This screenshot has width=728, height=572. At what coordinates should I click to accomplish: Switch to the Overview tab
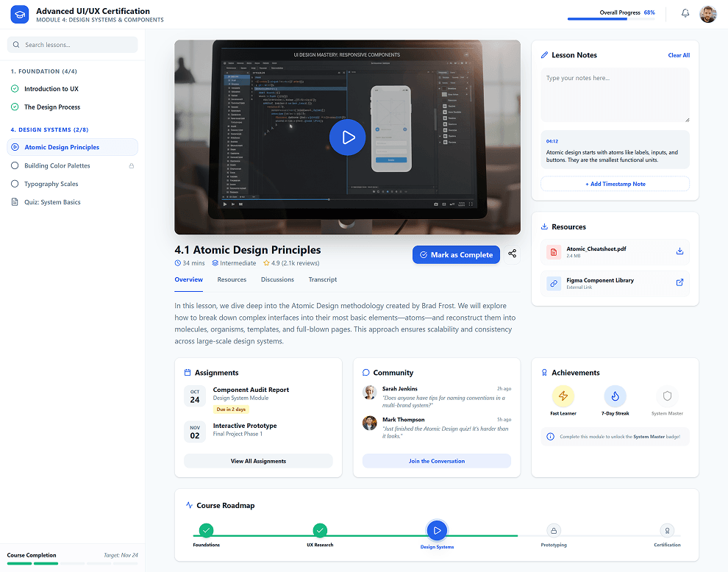coord(188,279)
